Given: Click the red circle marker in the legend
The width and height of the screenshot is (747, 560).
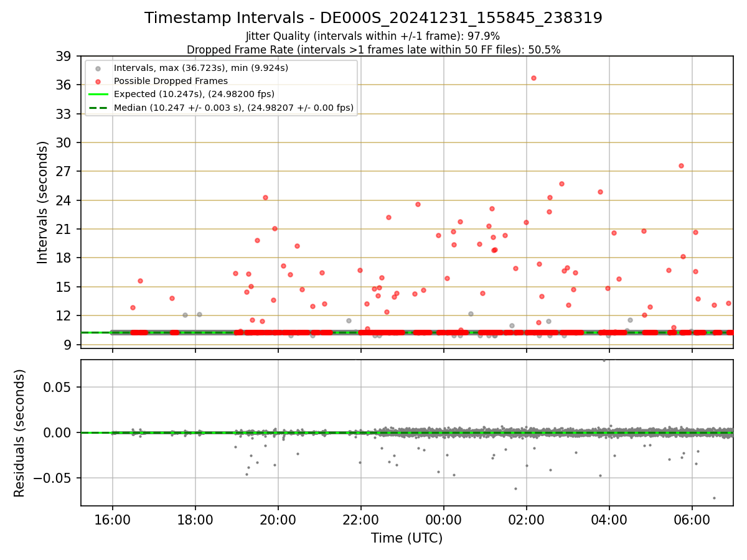Looking at the screenshot, I should (x=100, y=81).
